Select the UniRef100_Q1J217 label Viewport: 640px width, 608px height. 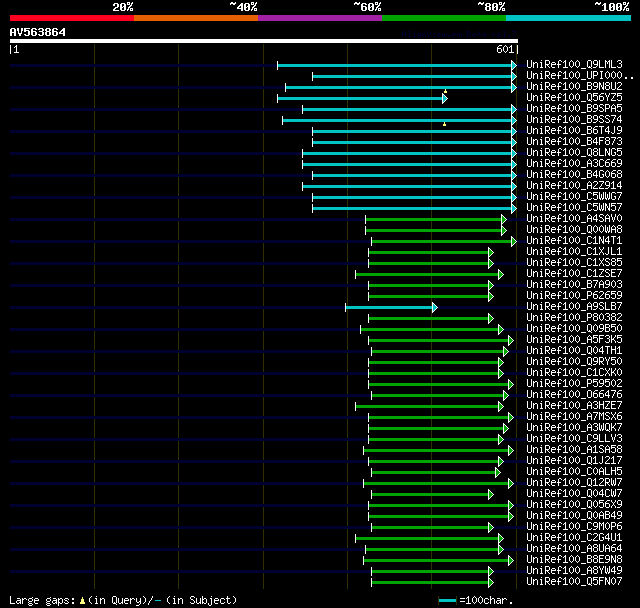(574, 461)
